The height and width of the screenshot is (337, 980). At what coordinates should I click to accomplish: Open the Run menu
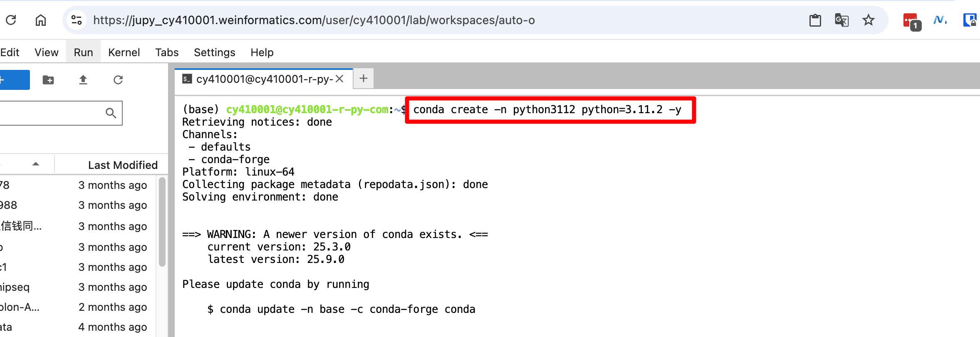point(83,52)
